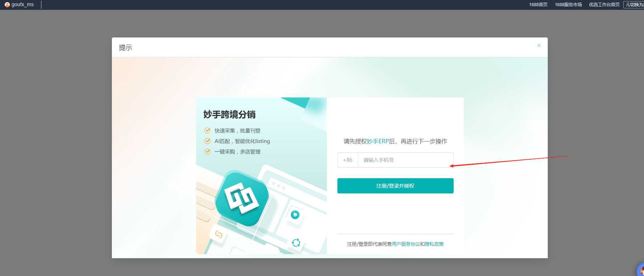Click the customer service avatar in the corner
Image resolution: width=644 pixels, height=276 pixels.
(x=640, y=270)
